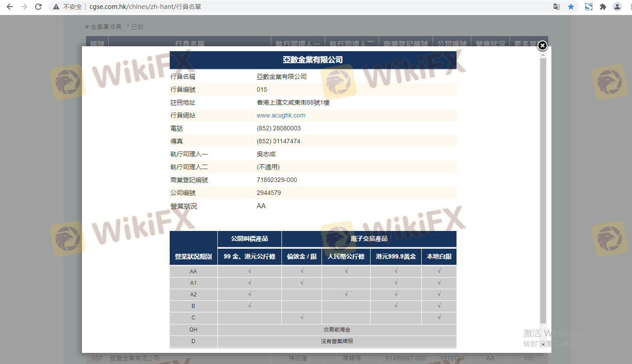Go back to the previous page
This screenshot has height=364, width=632.
(9, 7)
